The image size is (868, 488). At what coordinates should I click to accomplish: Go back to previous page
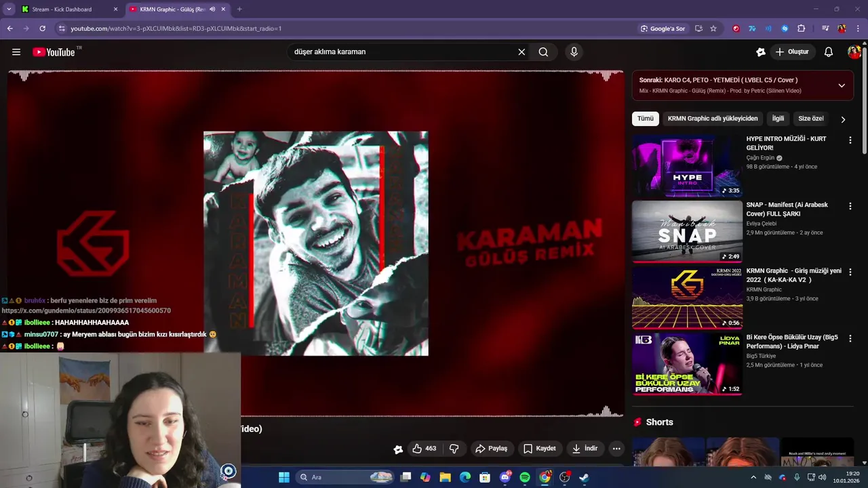pos(9,28)
